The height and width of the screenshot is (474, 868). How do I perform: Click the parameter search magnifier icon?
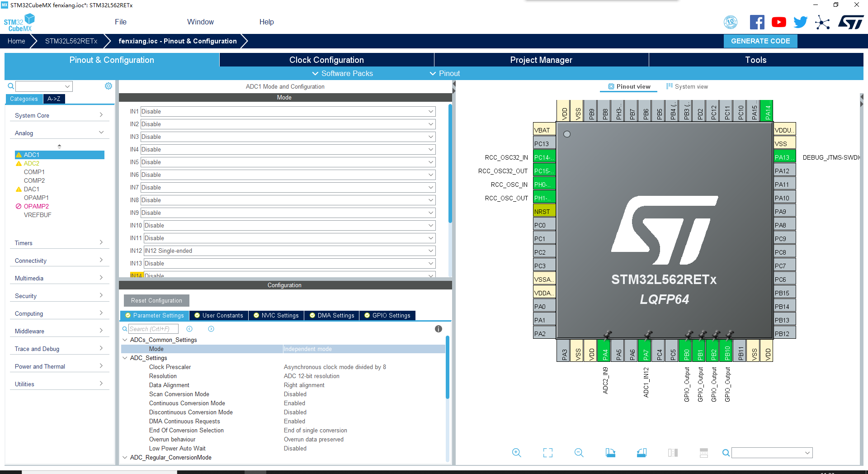click(125, 329)
